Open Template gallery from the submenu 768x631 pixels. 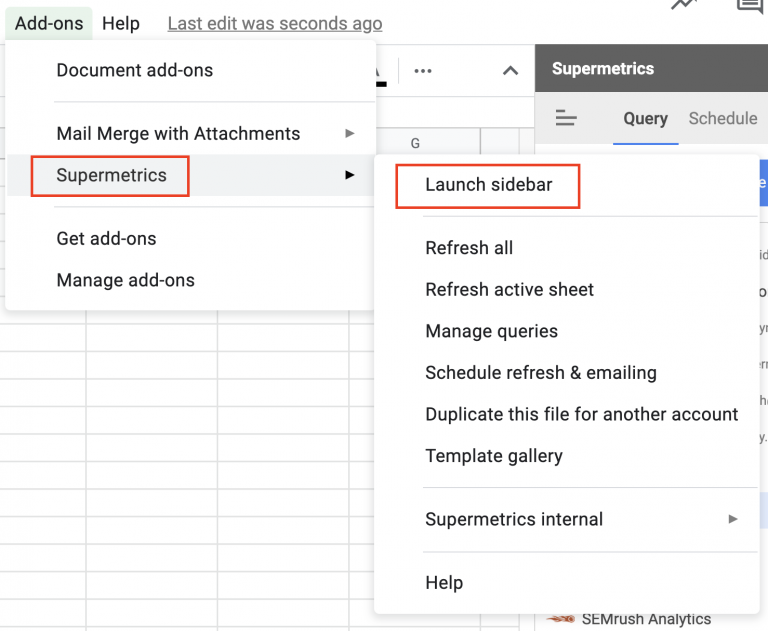pos(493,456)
